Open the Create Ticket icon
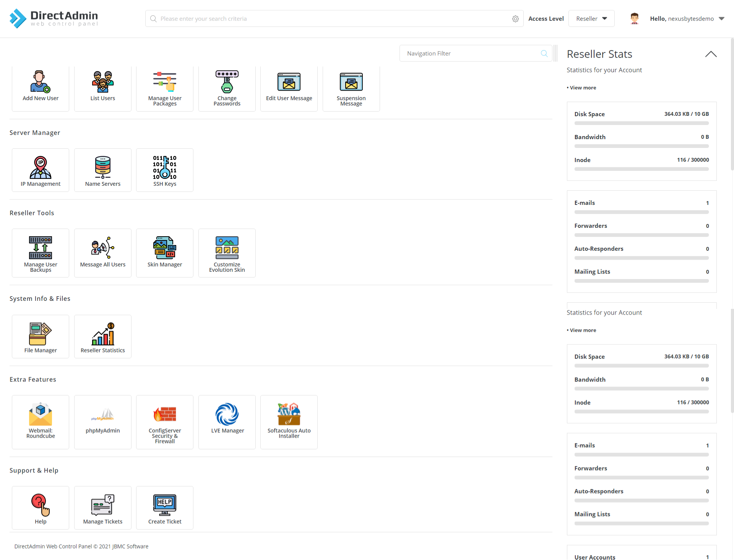The width and height of the screenshot is (734, 560). (165, 508)
